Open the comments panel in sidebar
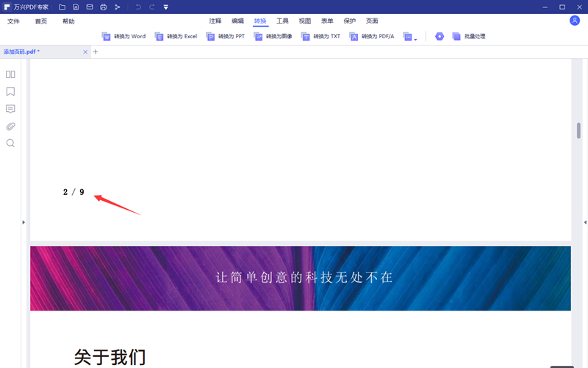The image size is (588, 368). [10, 109]
